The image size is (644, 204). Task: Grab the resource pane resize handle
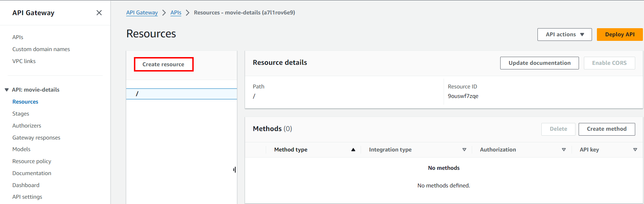[x=234, y=170]
